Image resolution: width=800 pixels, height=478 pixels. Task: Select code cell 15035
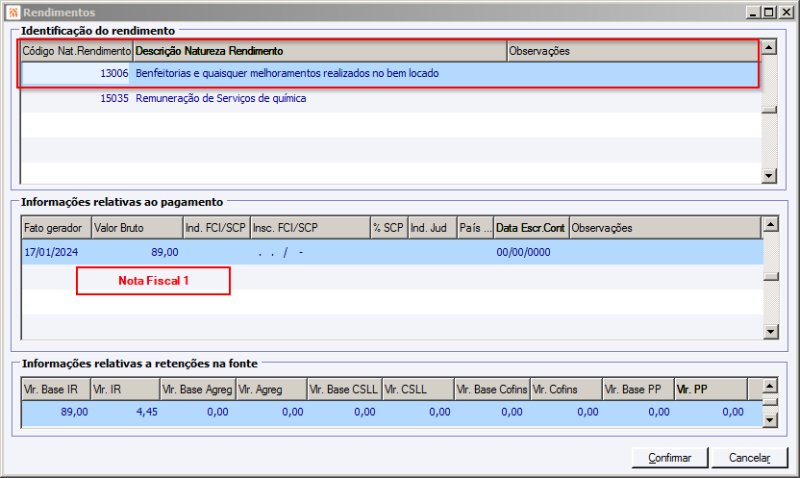(x=75, y=98)
